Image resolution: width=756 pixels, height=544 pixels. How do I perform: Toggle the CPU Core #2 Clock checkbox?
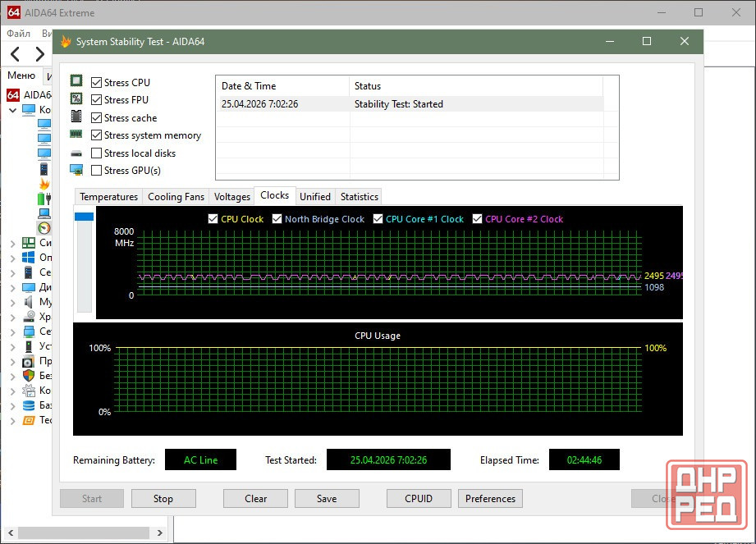(x=478, y=219)
